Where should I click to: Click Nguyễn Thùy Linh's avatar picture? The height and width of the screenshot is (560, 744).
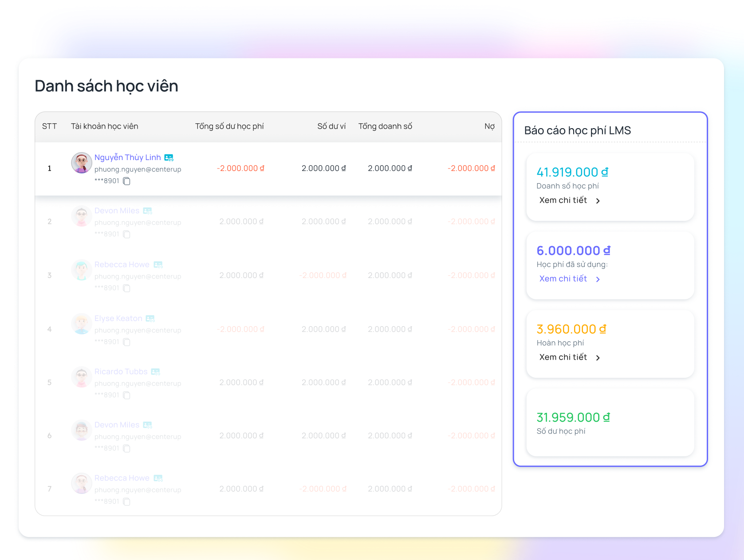pyautogui.click(x=82, y=163)
